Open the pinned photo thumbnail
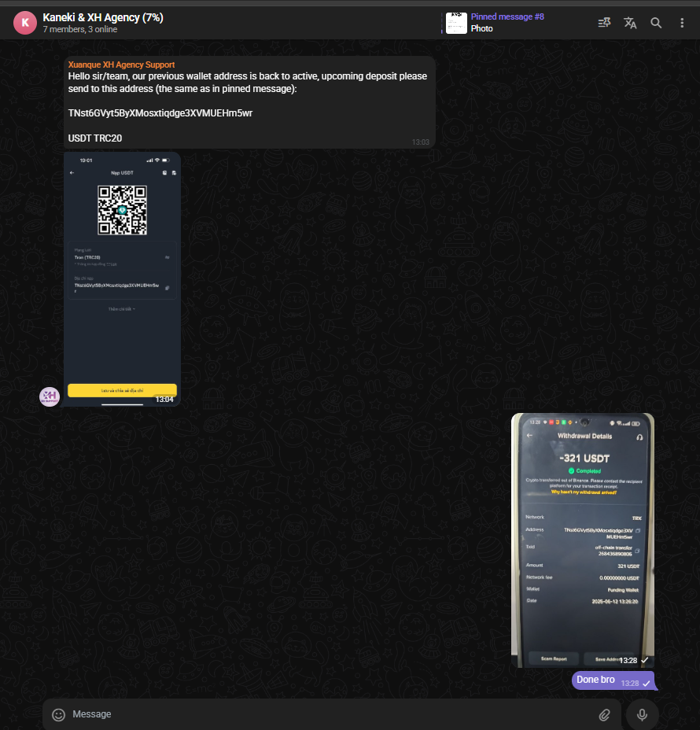The height and width of the screenshot is (730, 700). pos(456,23)
